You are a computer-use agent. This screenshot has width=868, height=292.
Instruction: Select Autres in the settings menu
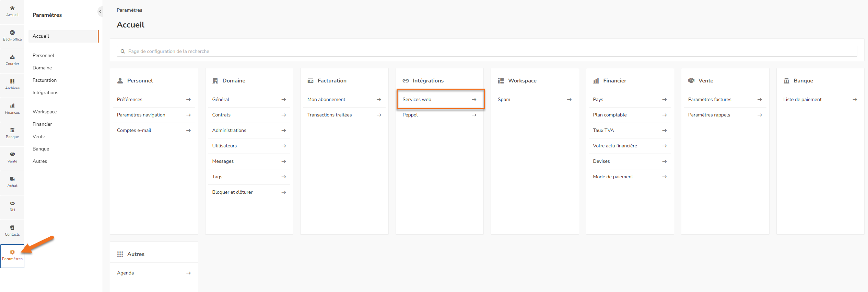(40, 161)
